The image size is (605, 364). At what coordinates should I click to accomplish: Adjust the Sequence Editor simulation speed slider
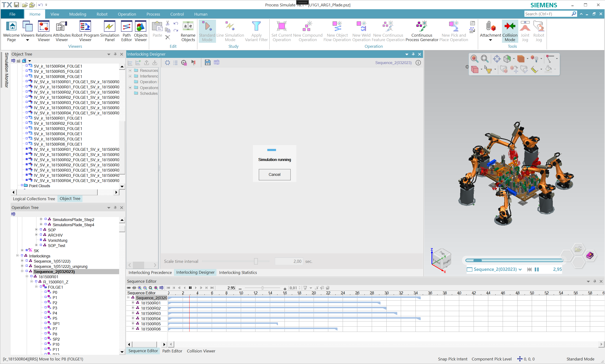(x=262, y=288)
